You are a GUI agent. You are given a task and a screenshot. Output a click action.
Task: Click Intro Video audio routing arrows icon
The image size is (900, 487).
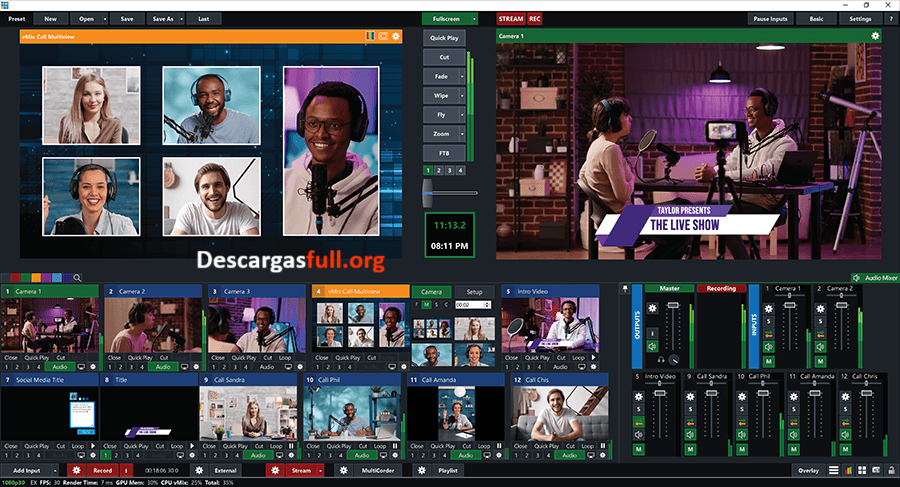point(639,422)
